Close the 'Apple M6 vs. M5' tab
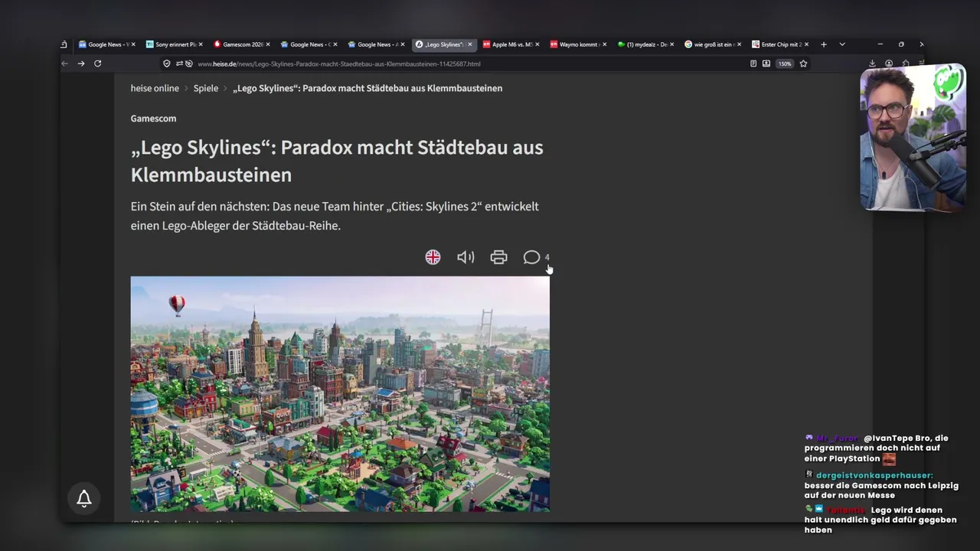The width and height of the screenshot is (980, 551). [537, 44]
